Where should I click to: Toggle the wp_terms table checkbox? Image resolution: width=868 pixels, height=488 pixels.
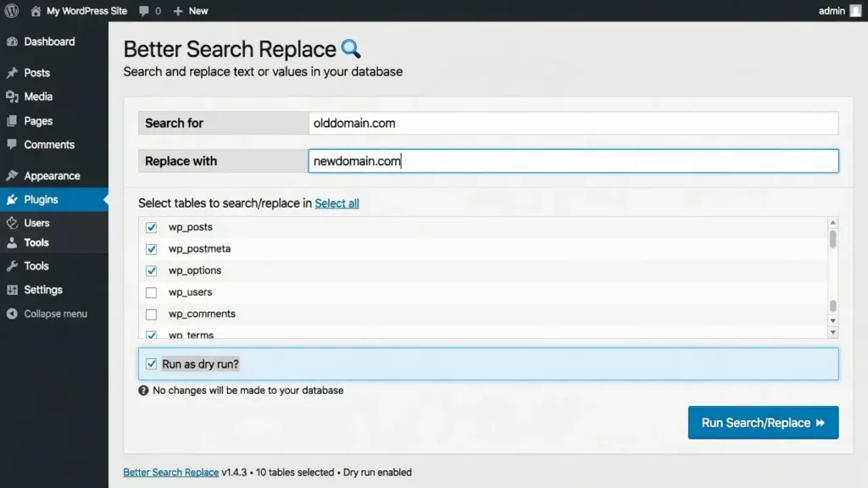pyautogui.click(x=151, y=335)
